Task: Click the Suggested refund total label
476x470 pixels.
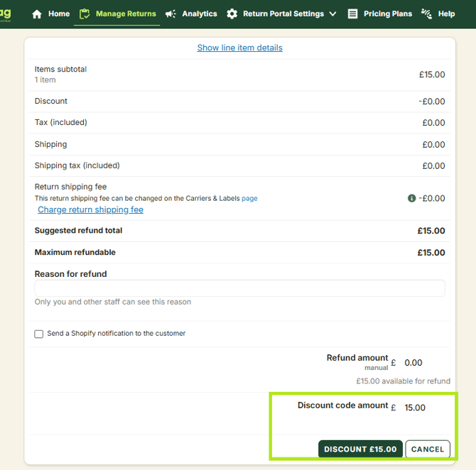Action: 78,231
